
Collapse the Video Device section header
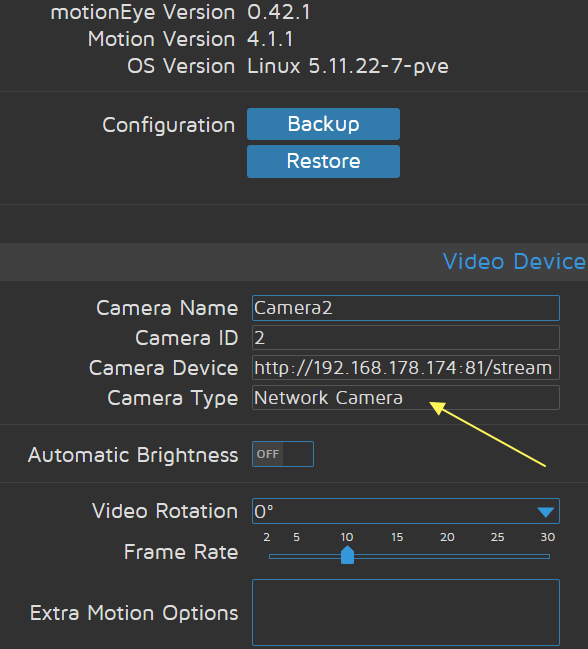(514, 262)
